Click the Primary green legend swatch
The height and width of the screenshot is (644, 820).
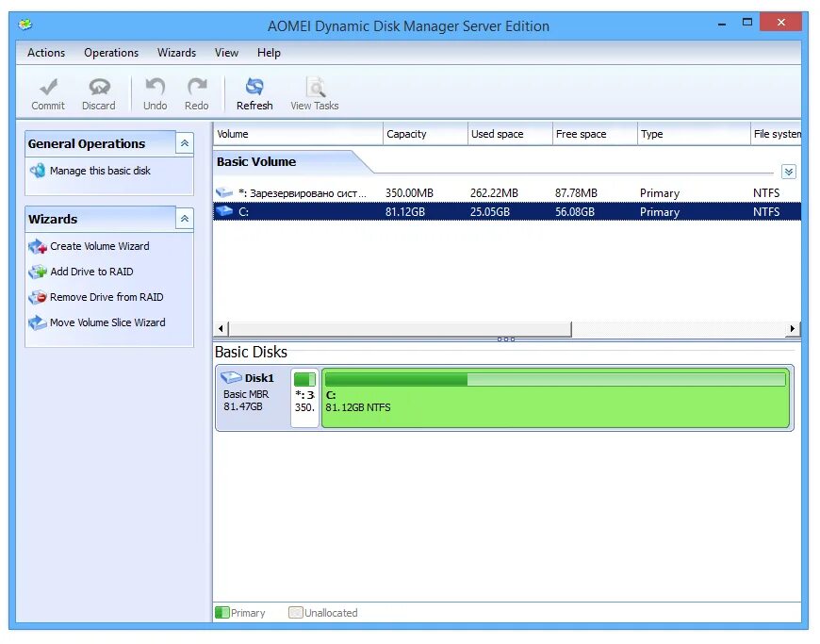tap(221, 612)
